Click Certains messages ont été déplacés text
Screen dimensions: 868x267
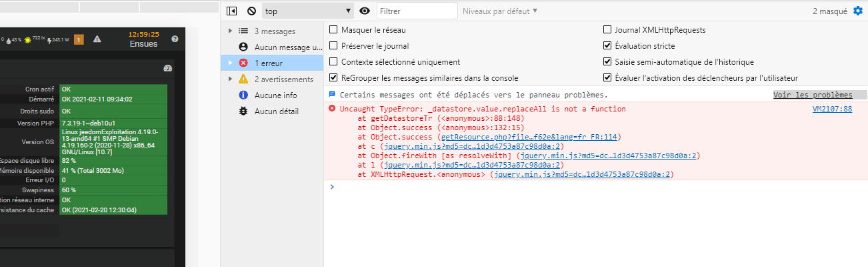tap(473, 95)
